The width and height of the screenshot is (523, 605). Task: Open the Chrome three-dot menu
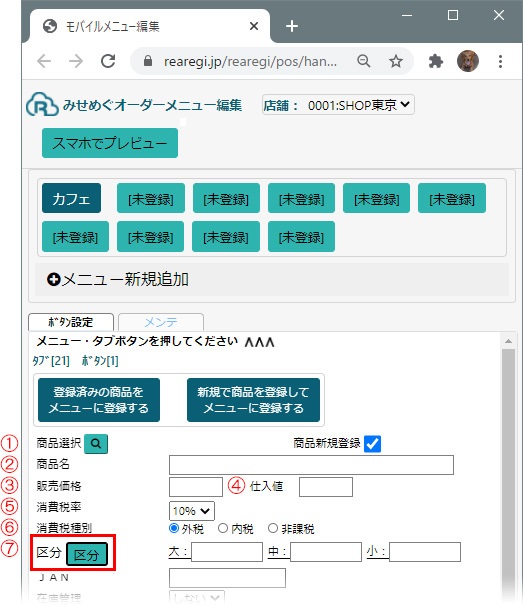point(500,61)
